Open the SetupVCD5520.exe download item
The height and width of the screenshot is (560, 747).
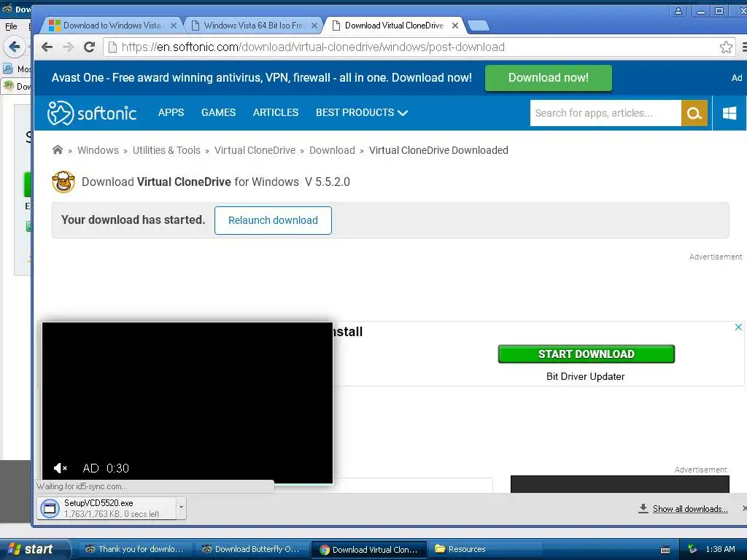point(106,508)
